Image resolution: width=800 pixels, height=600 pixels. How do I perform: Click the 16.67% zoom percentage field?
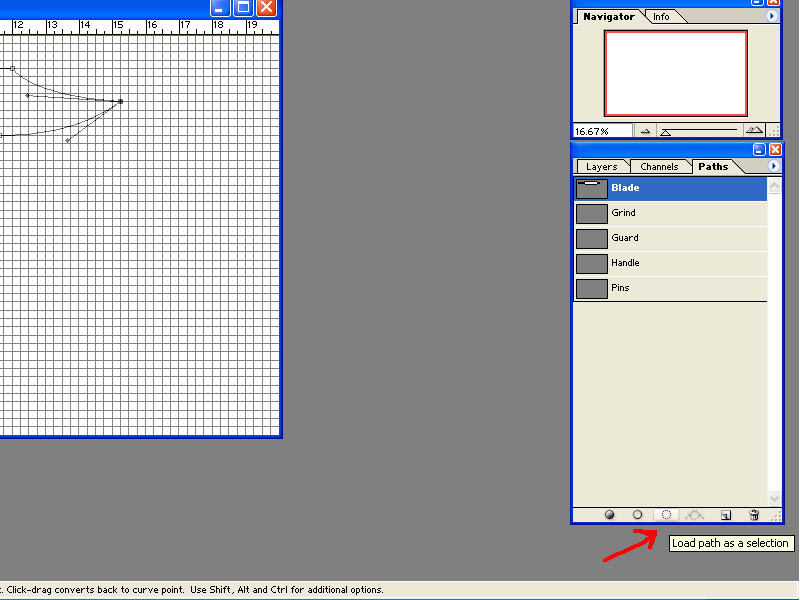603,131
